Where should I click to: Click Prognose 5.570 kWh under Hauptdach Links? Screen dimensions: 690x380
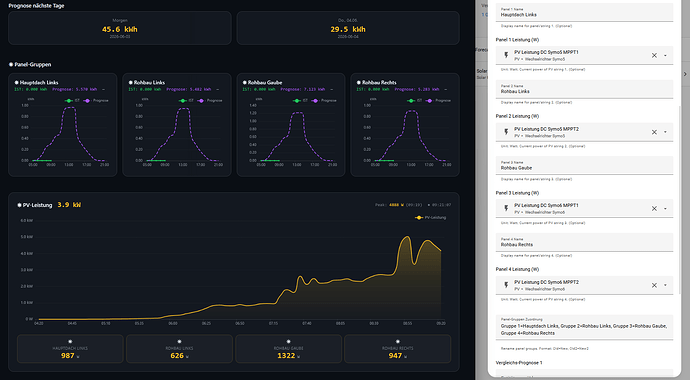[x=75, y=89]
